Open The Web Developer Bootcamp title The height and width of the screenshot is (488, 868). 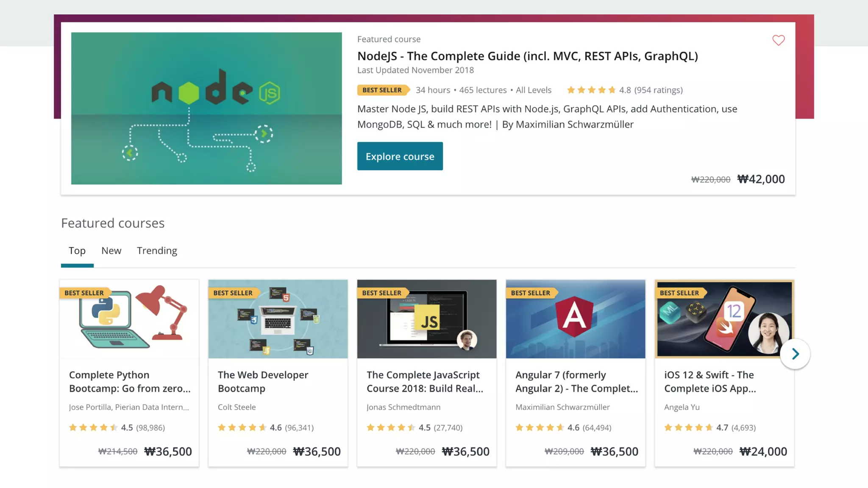tap(263, 382)
